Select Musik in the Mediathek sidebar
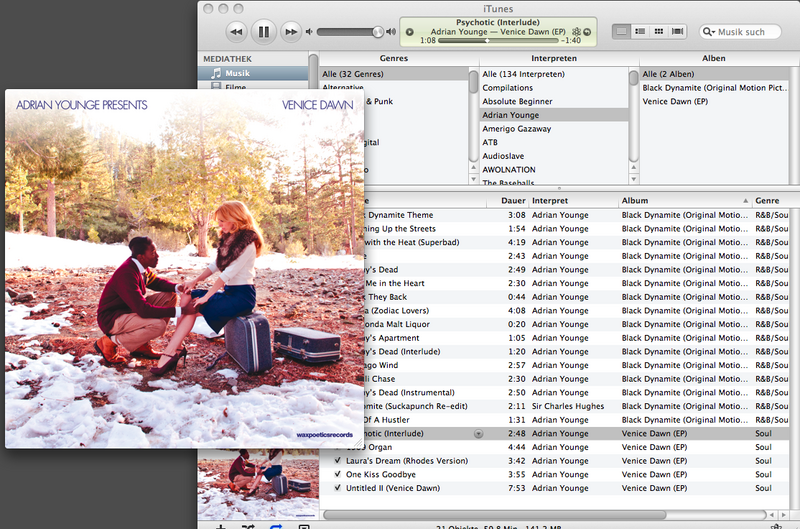 tap(253, 73)
